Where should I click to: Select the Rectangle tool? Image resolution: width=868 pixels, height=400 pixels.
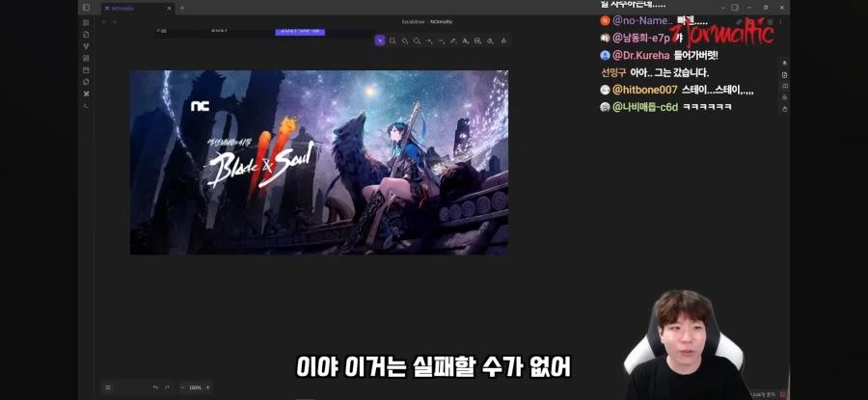[x=392, y=40]
